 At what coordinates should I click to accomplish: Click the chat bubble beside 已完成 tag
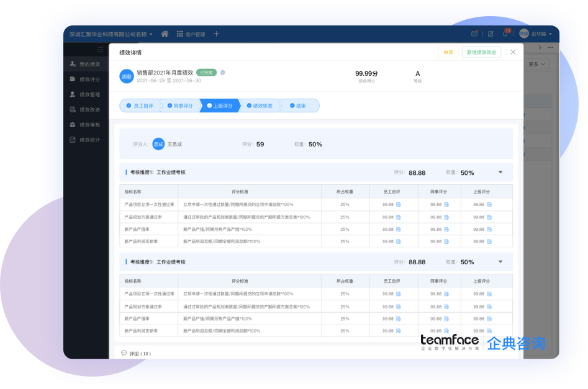(223, 73)
